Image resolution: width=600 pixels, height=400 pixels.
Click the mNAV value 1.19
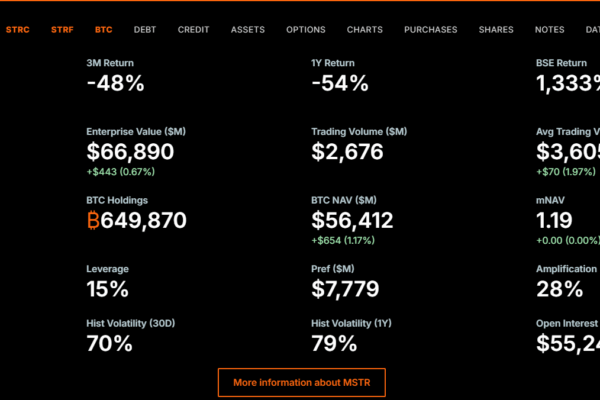555,221
